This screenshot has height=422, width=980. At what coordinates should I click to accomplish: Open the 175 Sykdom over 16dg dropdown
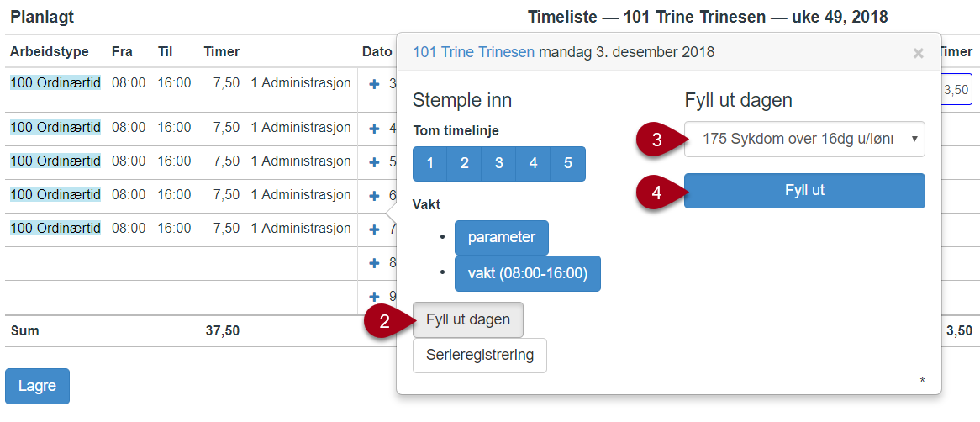pyautogui.click(x=804, y=139)
